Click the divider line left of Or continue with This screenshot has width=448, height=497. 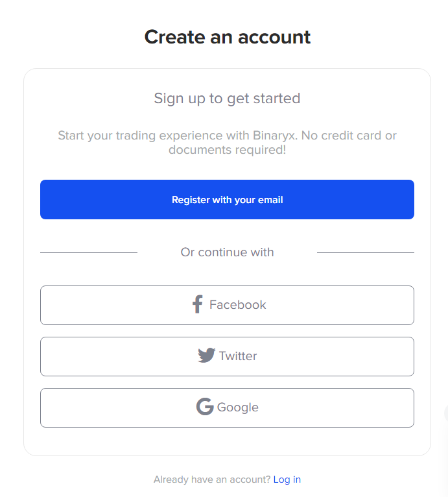pos(89,252)
